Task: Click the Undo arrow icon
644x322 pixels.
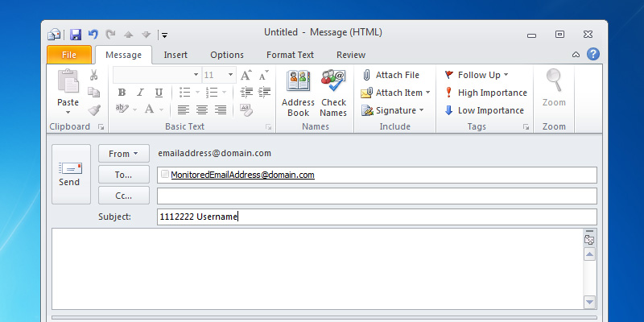Action: click(x=93, y=35)
